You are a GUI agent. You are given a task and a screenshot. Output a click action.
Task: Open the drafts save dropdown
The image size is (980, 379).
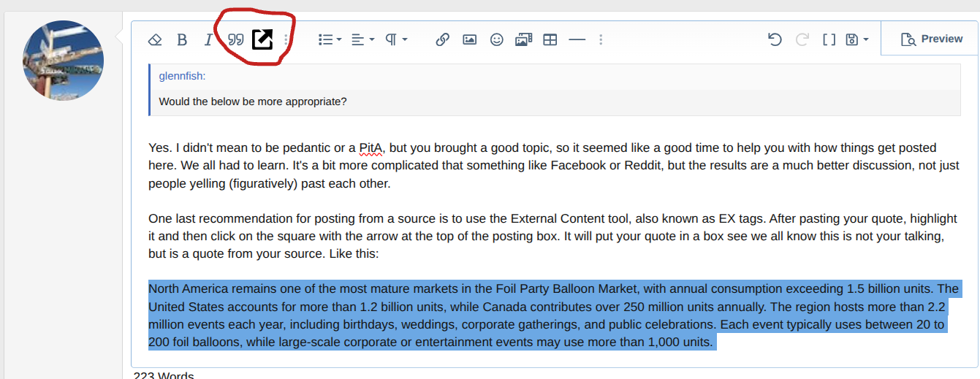[x=857, y=39]
